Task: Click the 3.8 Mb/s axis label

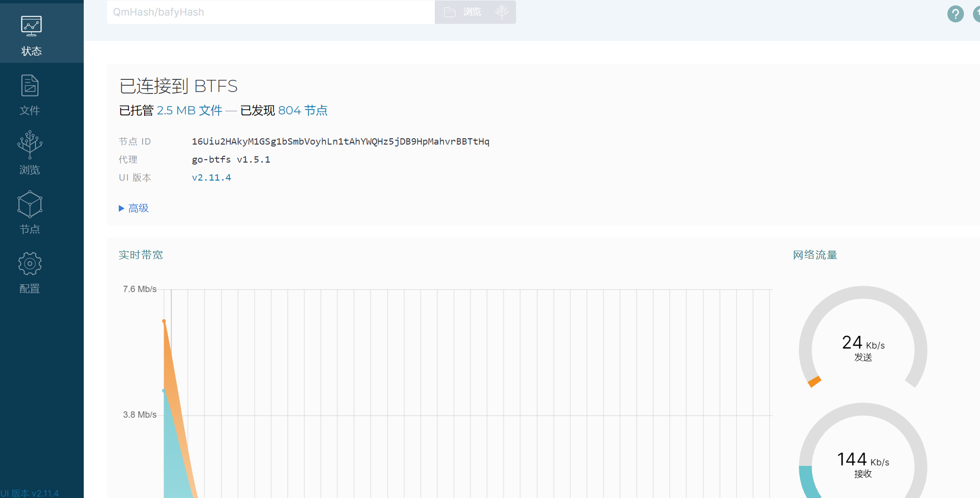Action: [140, 415]
